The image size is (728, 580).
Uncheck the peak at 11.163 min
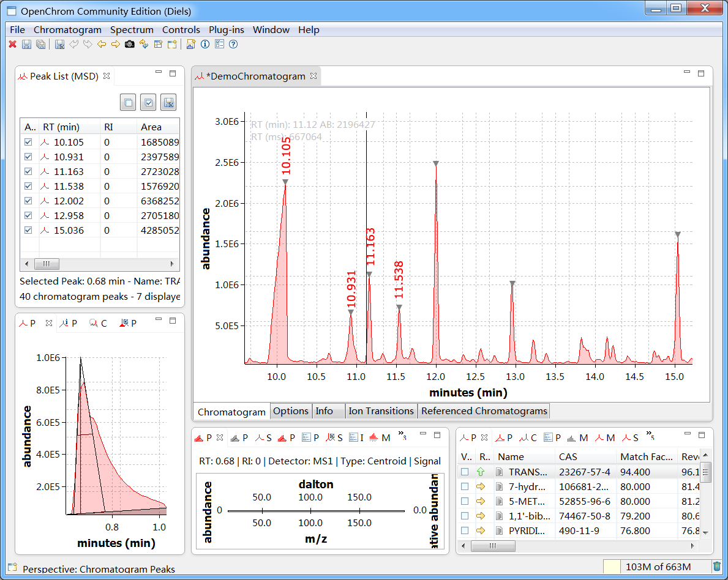[28, 172]
